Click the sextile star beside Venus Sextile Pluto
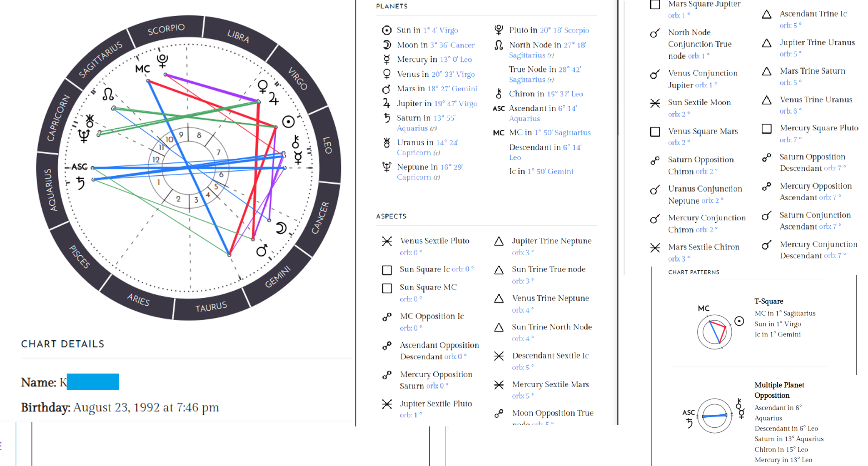868x466 pixels. point(387,241)
